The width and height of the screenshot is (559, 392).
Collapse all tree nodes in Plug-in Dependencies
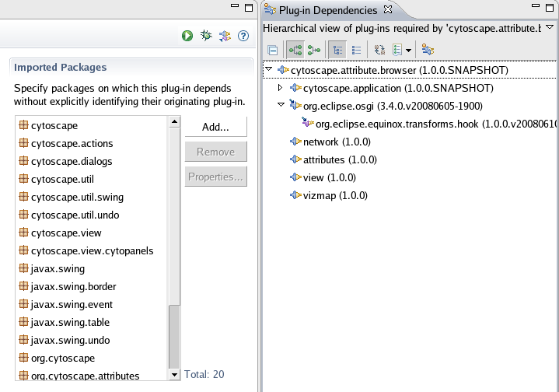(273, 51)
